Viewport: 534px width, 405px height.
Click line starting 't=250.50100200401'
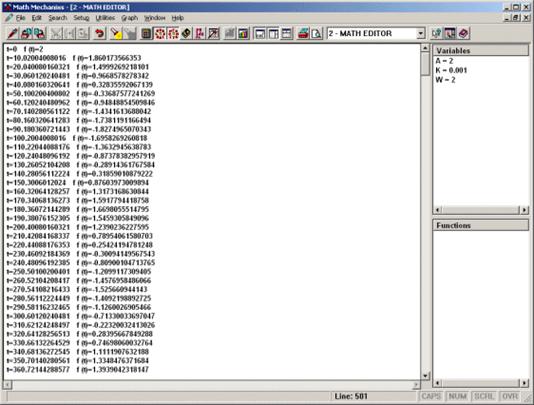point(79,272)
